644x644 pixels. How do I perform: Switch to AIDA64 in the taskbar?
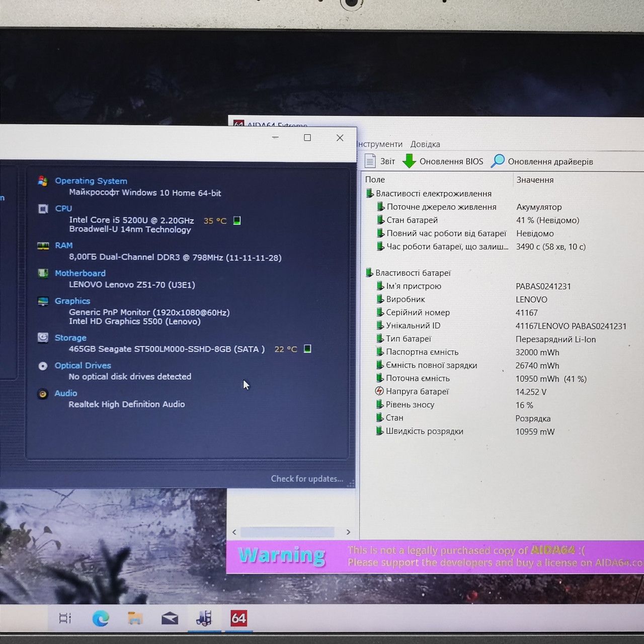tap(238, 618)
